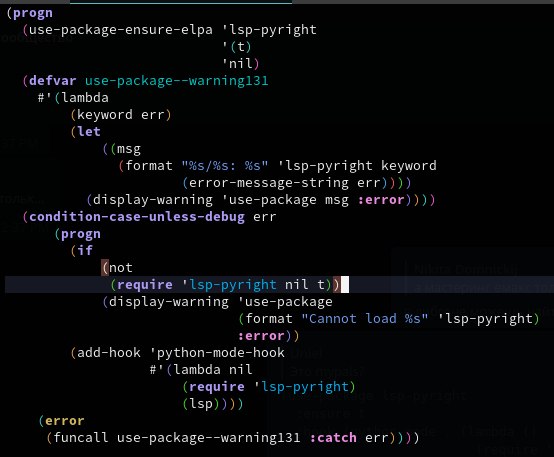Click 'python-mode-hook symbol
Screen dimensions: 554x457
[x=217, y=353]
